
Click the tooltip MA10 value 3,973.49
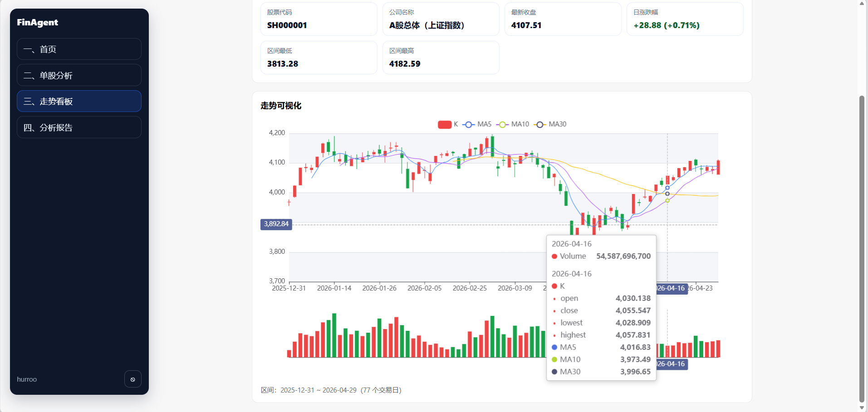coord(635,359)
